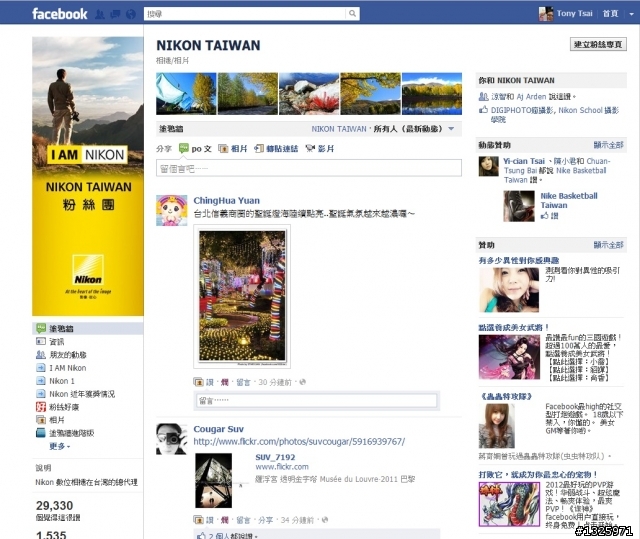This screenshot has width=640, height=539.
Task: Expand wall filter dropdown arrow
Action: click(451, 129)
